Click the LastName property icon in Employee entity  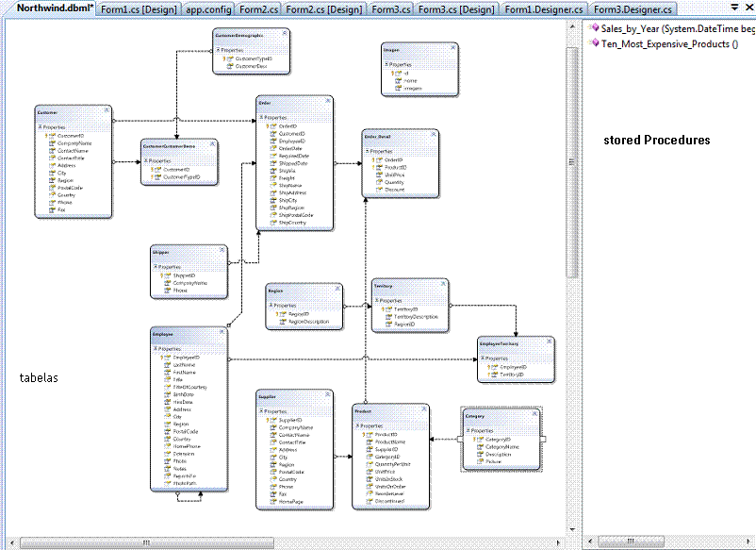tap(167, 365)
